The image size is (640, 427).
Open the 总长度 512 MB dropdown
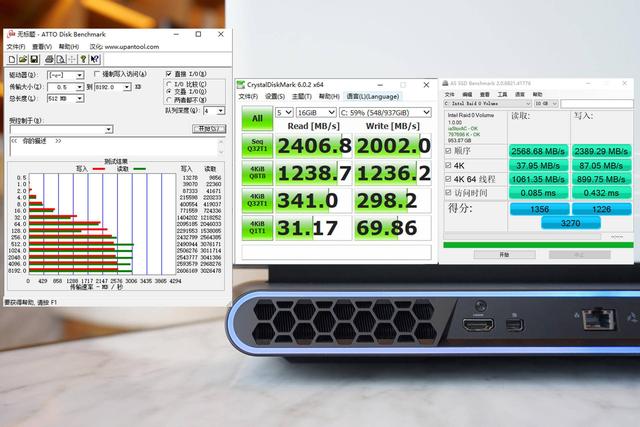tap(66, 98)
